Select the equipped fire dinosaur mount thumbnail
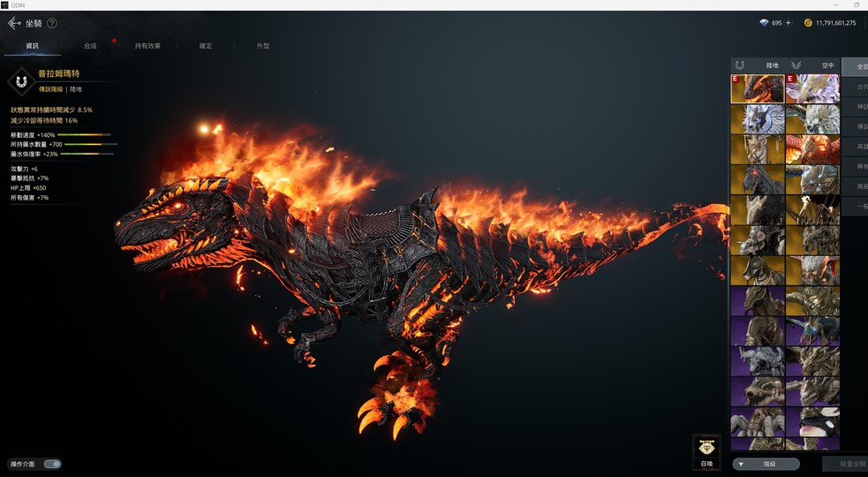The width and height of the screenshot is (868, 477). point(758,89)
